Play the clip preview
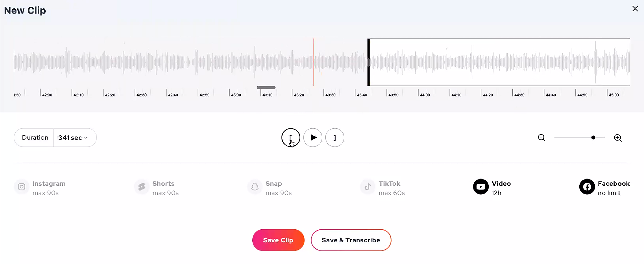The width and height of the screenshot is (644, 264). point(313,138)
